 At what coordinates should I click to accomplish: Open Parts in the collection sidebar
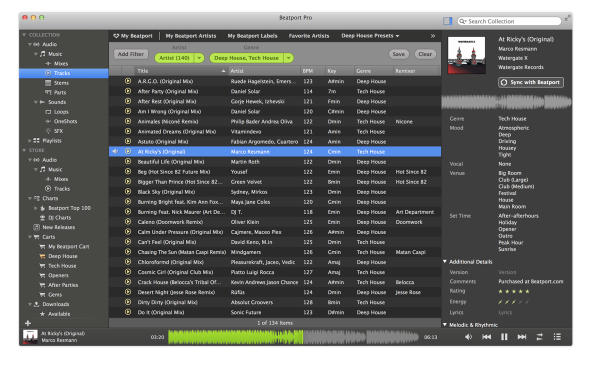tap(59, 92)
